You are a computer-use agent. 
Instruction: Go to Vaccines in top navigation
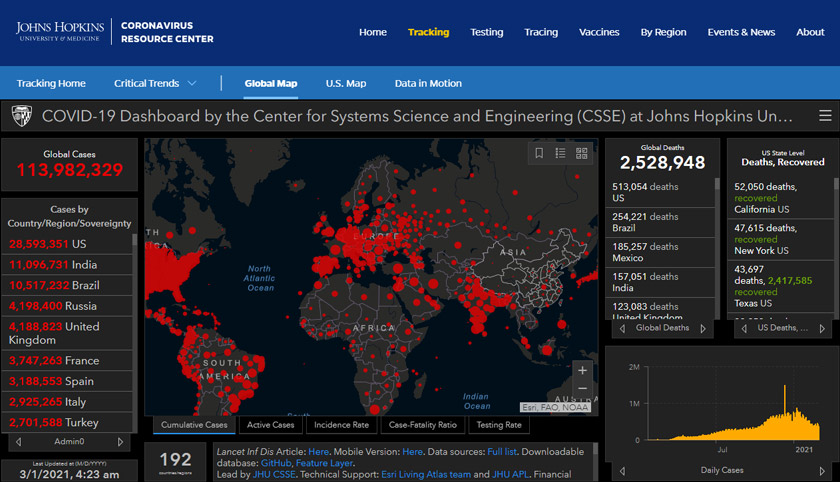[599, 32]
